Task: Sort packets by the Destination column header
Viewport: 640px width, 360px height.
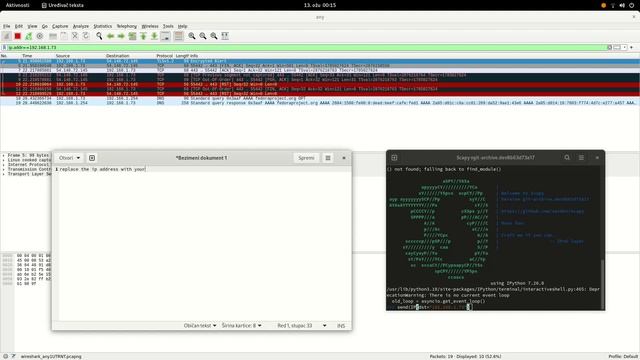Action: click(x=118, y=56)
